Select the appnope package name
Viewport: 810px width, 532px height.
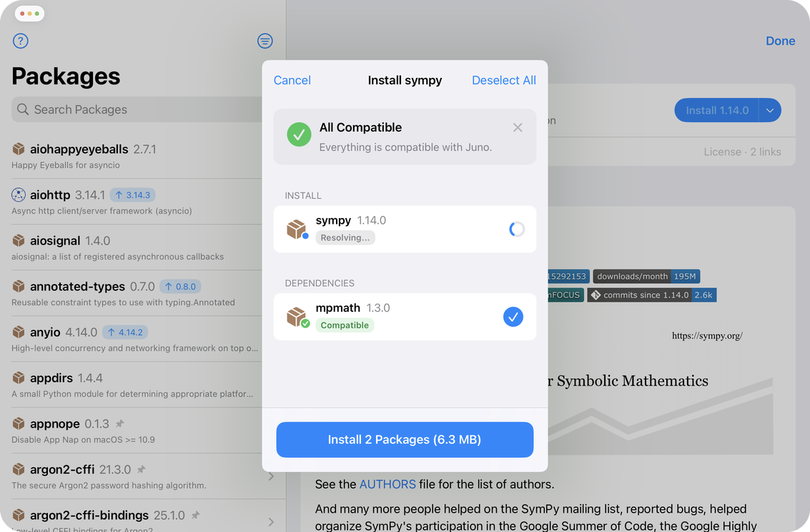pyautogui.click(x=55, y=424)
